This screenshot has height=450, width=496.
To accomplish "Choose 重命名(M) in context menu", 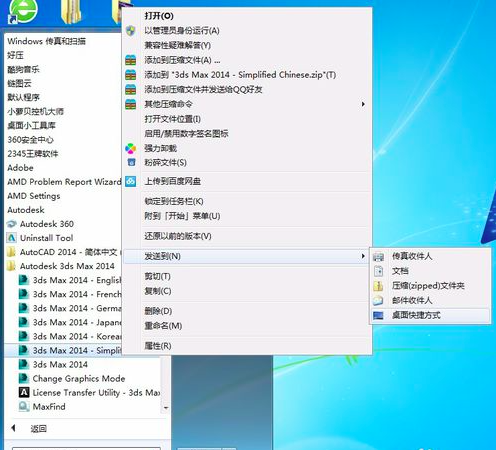I will (163, 326).
